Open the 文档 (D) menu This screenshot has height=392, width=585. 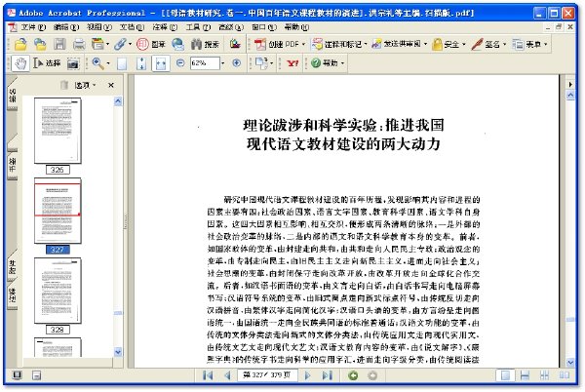point(132,27)
